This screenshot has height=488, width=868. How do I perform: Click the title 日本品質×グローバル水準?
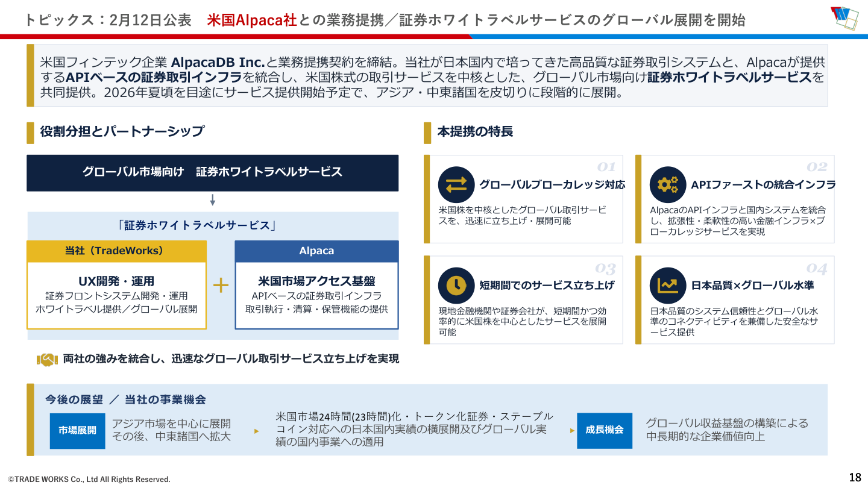pyautogui.click(x=752, y=285)
